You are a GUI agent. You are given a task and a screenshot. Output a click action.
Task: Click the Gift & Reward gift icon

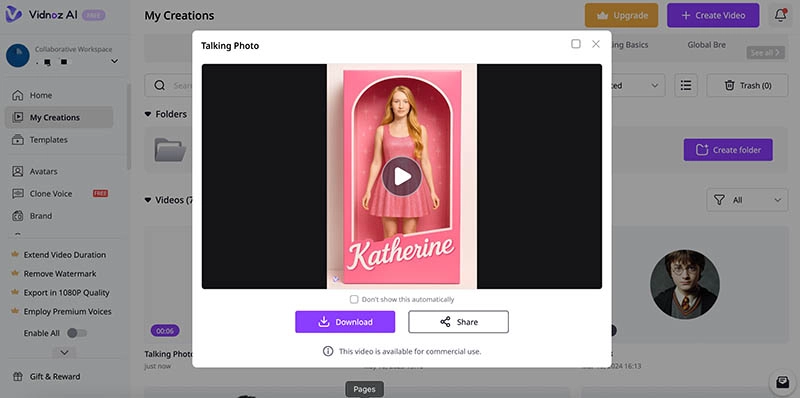tap(17, 377)
